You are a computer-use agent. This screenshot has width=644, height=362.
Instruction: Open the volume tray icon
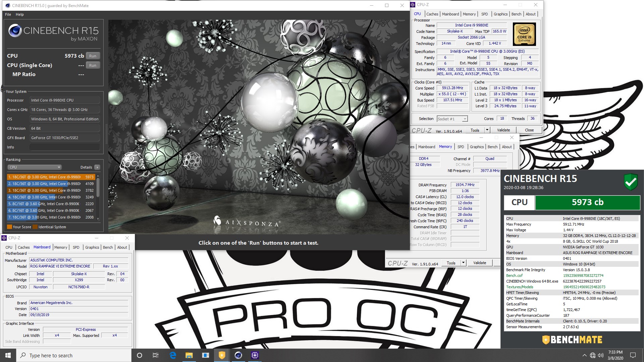tap(600, 355)
